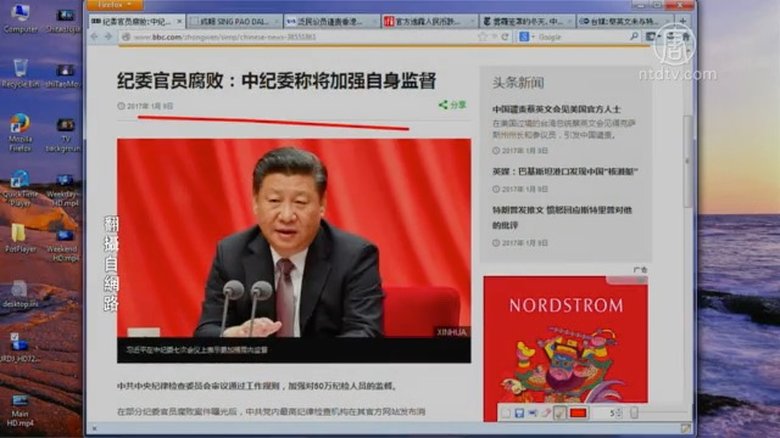This screenshot has width=780, height=438.
Task: Select the eraser tool in annotation toolbar
Action: (546, 413)
